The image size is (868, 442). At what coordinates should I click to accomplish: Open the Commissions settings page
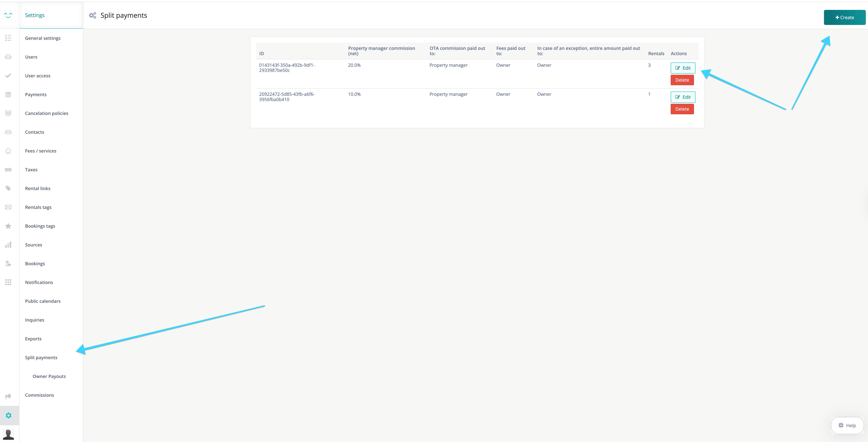pos(39,395)
